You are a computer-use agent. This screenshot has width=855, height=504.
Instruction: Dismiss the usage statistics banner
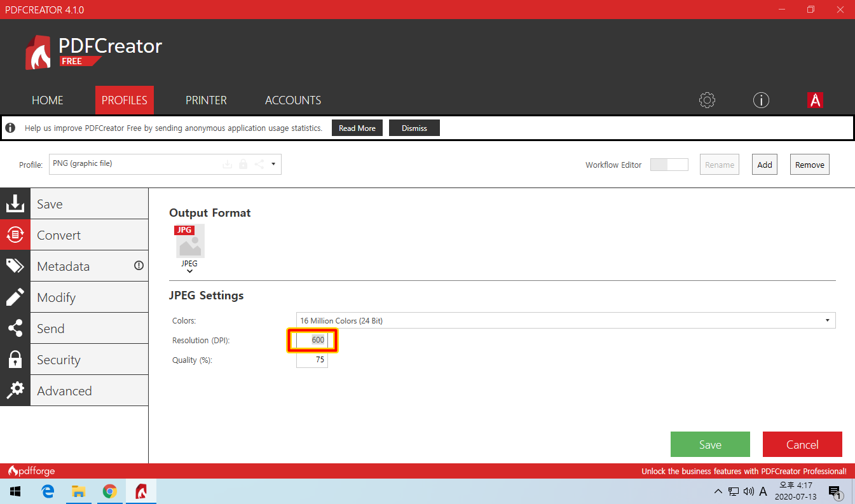click(x=414, y=128)
